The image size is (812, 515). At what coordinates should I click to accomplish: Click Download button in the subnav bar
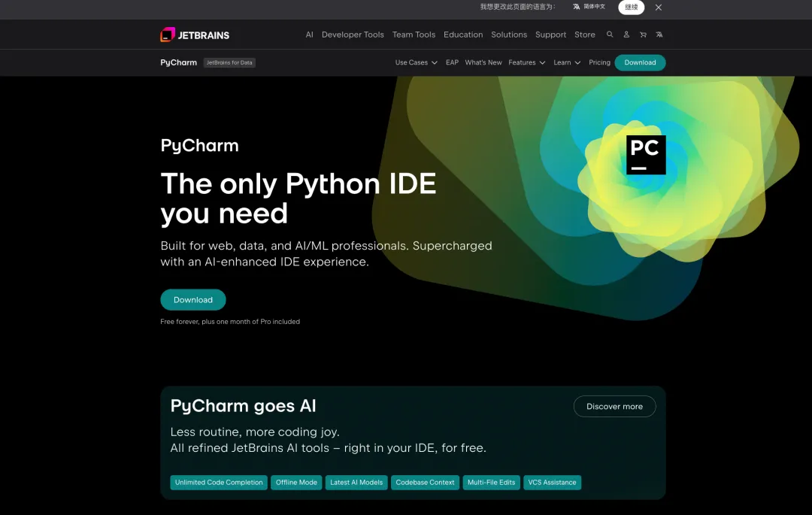(x=640, y=62)
